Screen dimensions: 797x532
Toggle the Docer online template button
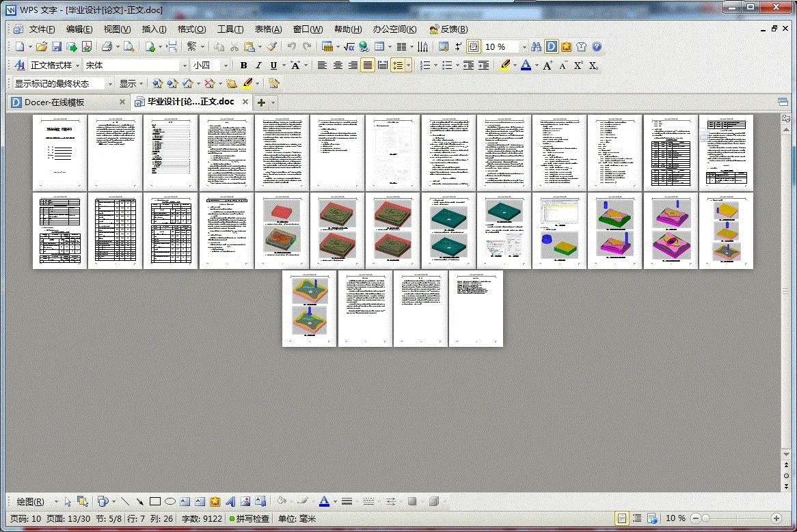click(551, 46)
